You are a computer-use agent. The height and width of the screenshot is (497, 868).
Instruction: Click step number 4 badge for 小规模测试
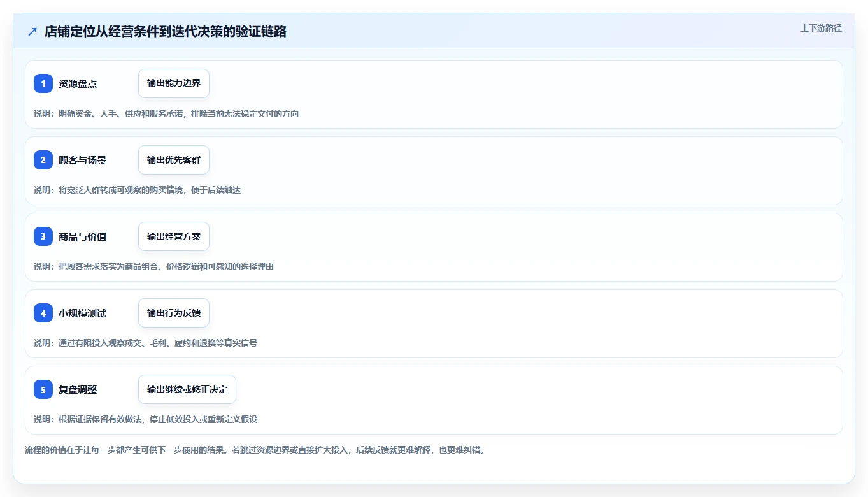point(43,313)
